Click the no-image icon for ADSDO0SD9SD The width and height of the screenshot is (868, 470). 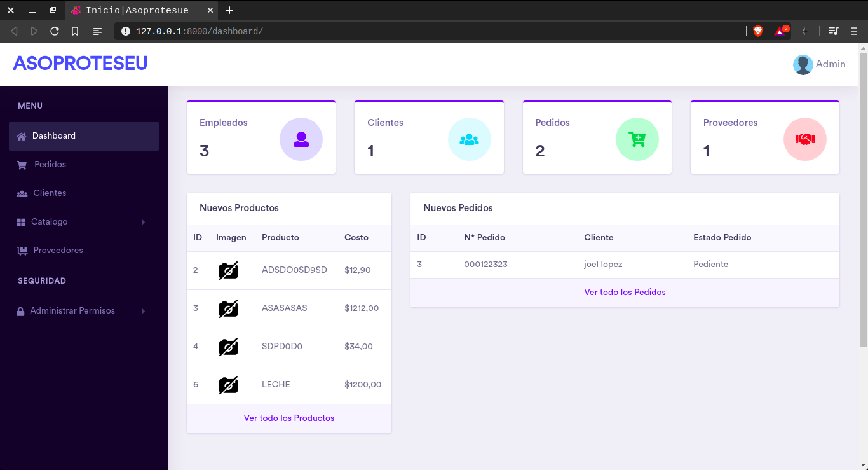click(228, 270)
